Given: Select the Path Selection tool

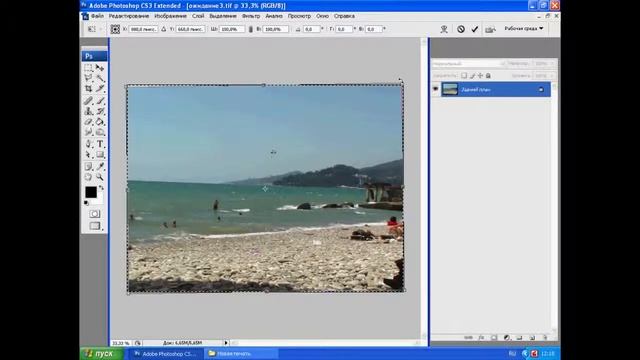Looking at the screenshot, I should tap(89, 155).
